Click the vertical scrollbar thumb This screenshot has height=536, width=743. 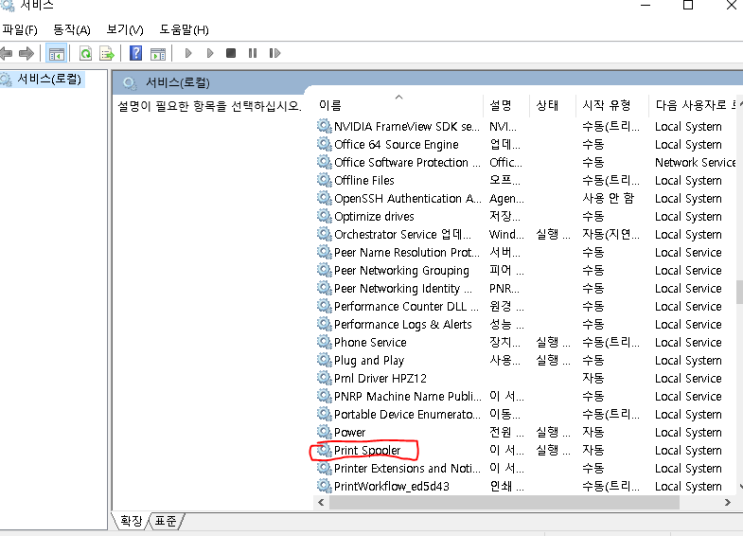tap(740, 292)
